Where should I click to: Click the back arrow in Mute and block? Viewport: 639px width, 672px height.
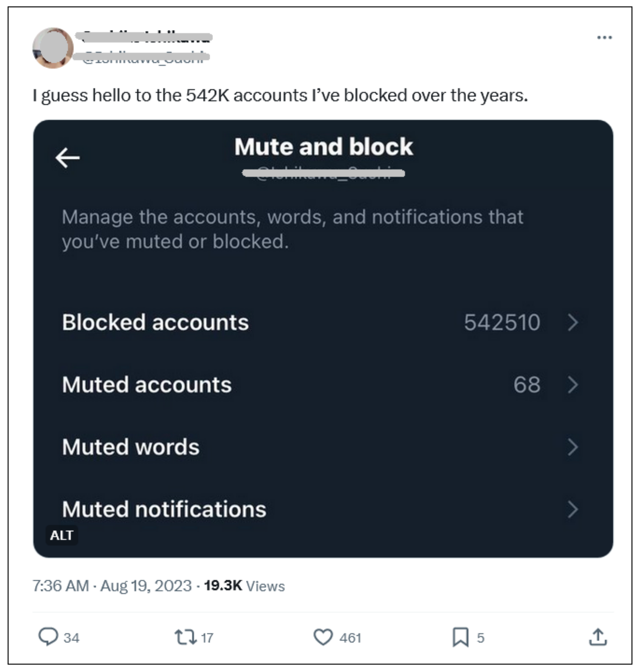(x=68, y=158)
